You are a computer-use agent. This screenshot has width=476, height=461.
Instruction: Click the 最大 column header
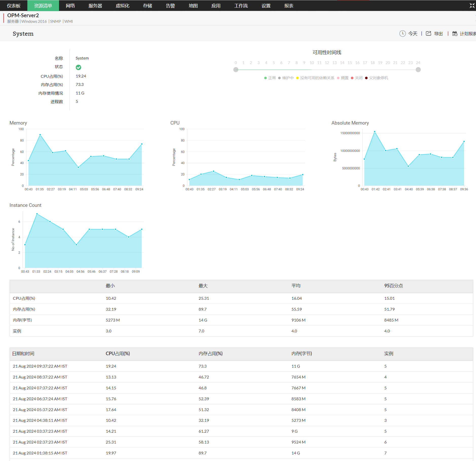coord(203,286)
